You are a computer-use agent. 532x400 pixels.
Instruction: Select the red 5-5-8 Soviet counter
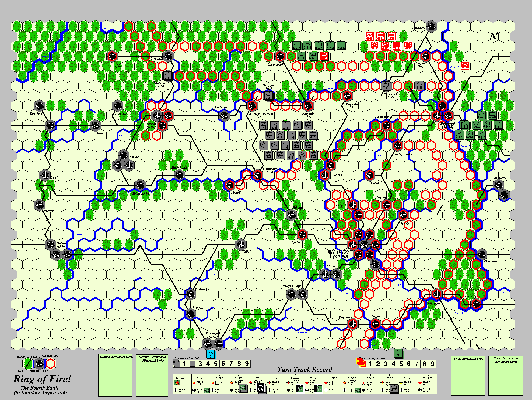coord(369,36)
